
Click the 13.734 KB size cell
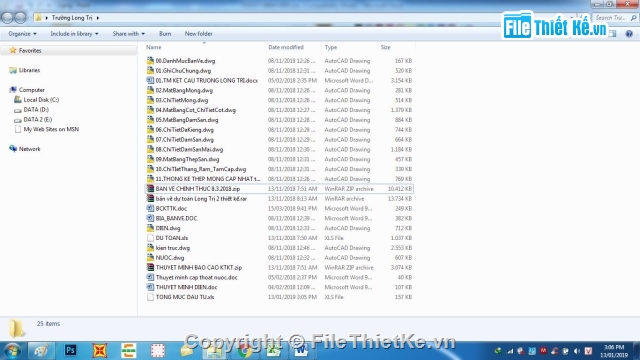tap(400, 199)
